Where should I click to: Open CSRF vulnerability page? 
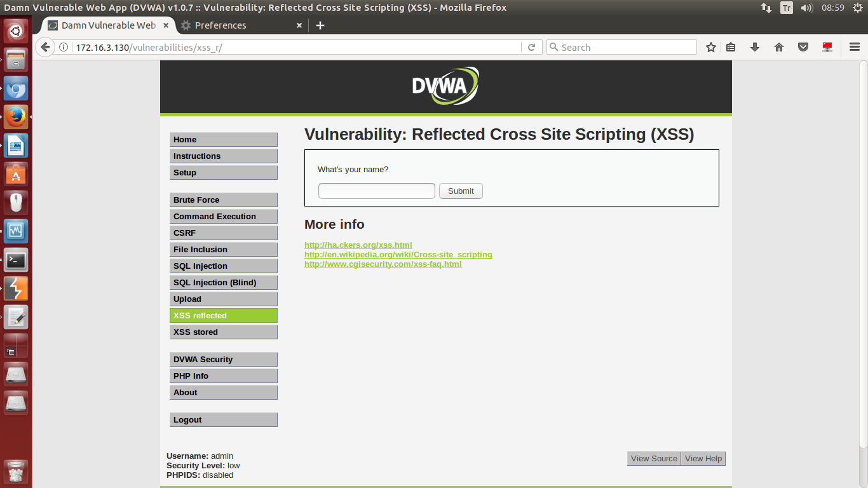tap(224, 233)
